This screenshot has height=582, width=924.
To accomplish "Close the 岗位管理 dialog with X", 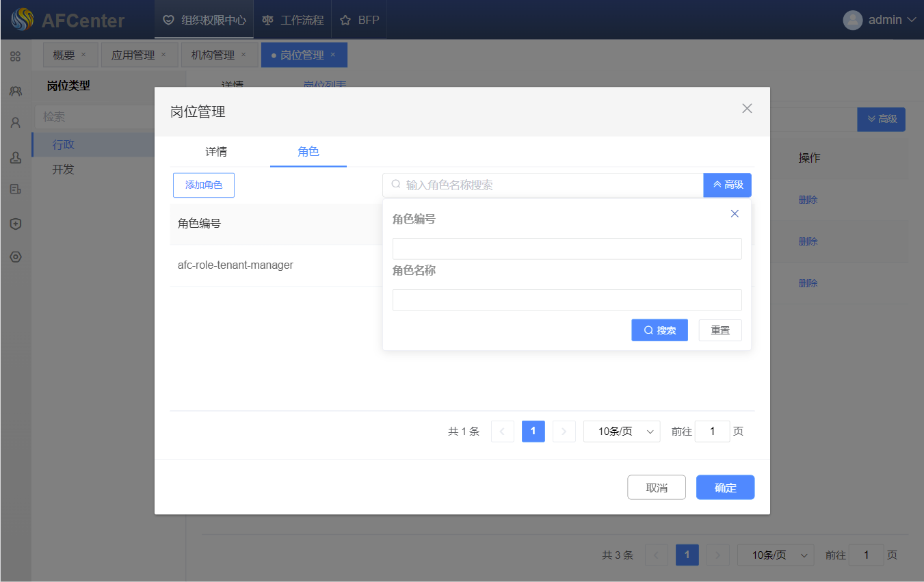I will (x=747, y=108).
